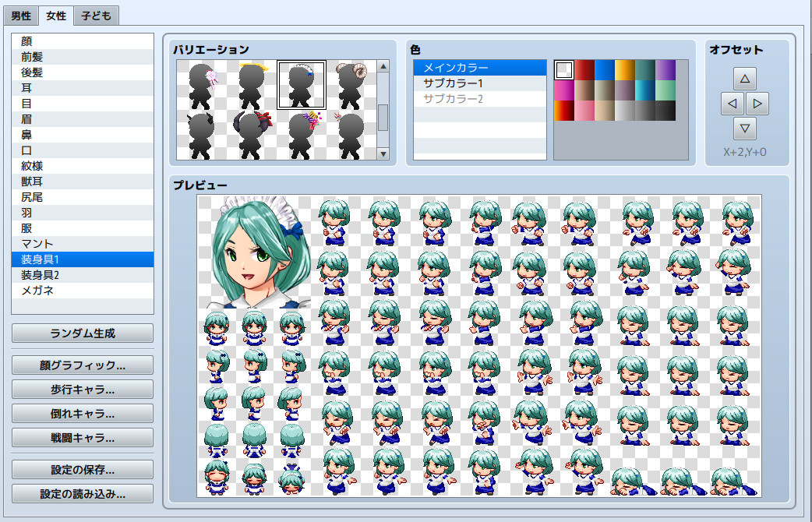Nudge the character left with the left offset arrow
Viewport: 812px width, 522px height.
pyautogui.click(x=729, y=103)
